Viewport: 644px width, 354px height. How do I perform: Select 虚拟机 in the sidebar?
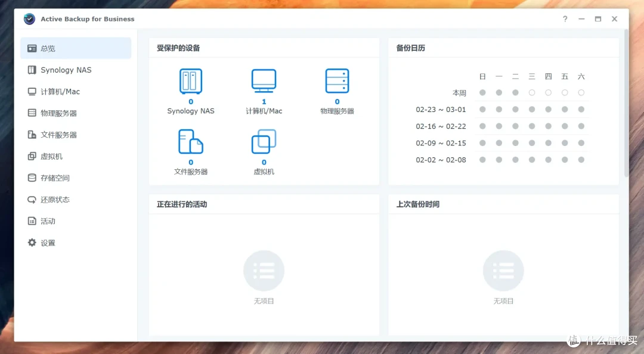[x=76, y=157]
